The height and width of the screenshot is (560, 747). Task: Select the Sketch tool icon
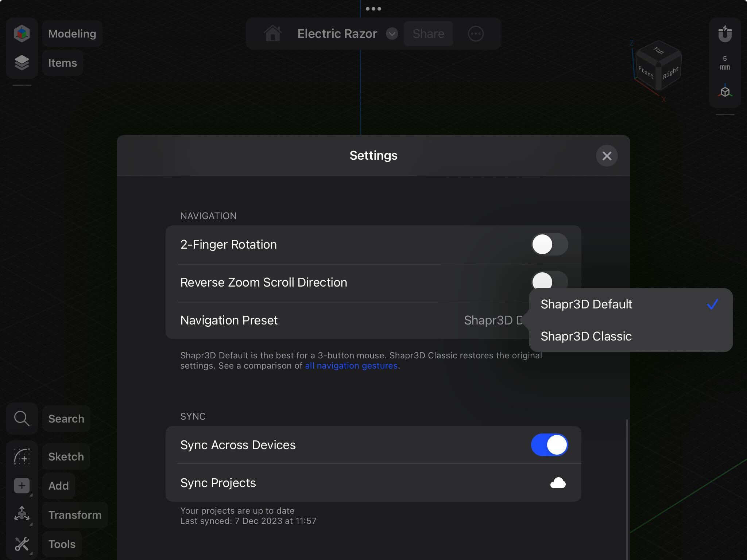[x=22, y=456]
